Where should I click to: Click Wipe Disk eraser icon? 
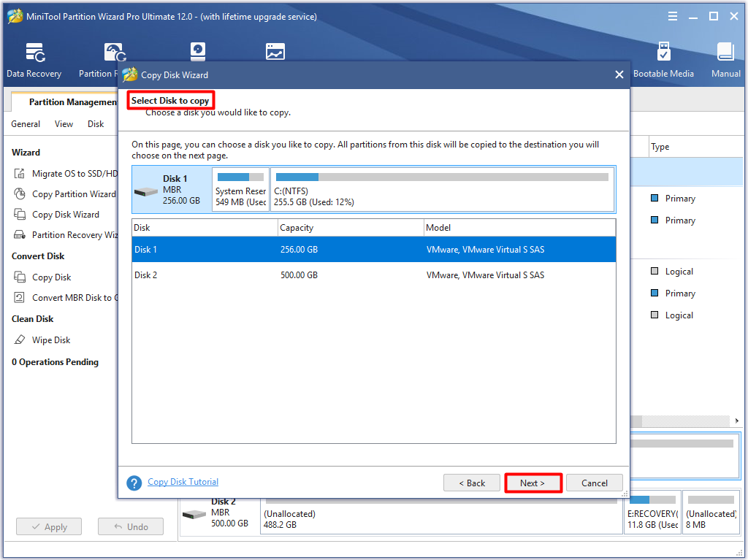point(20,340)
